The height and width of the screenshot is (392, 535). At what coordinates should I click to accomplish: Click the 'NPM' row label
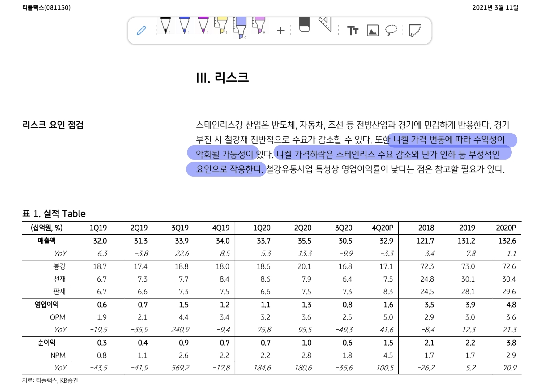pyautogui.click(x=58, y=356)
